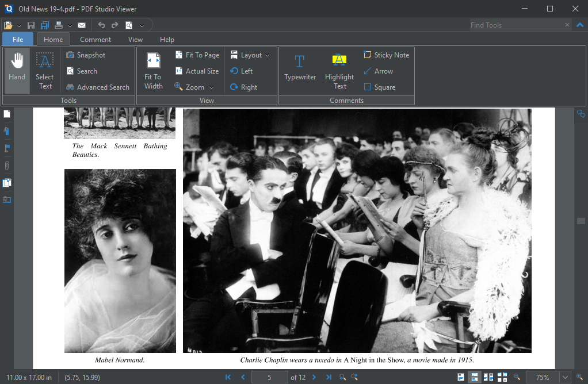Click the previous view icon
The image size is (588, 384).
342,377
